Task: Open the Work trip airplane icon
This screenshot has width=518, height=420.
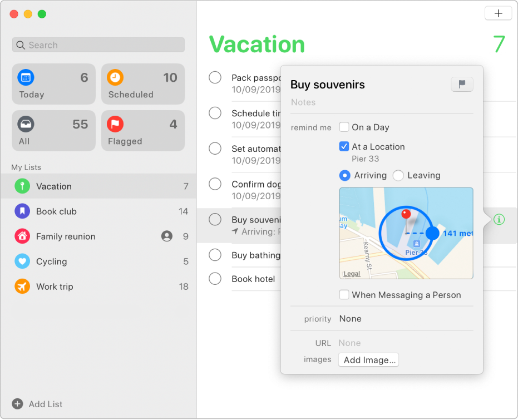Action: tap(22, 286)
